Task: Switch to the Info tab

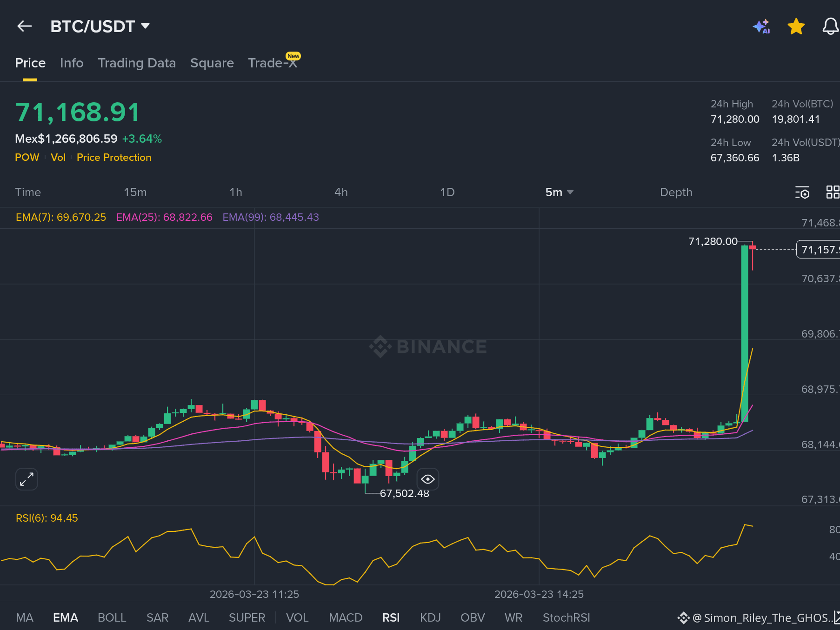Action: tap(72, 63)
